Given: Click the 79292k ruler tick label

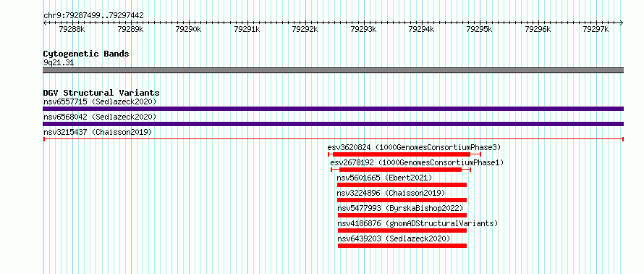Looking at the screenshot, I should click(x=305, y=29).
